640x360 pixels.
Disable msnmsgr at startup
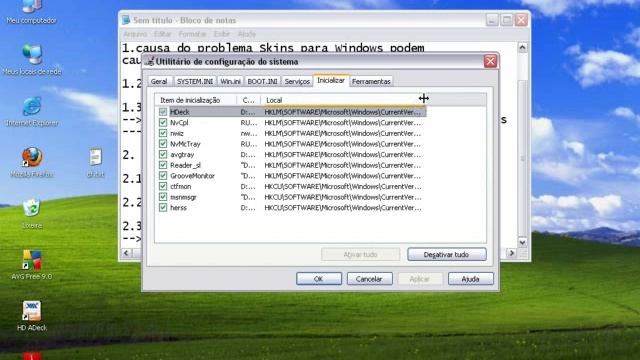pos(163,197)
